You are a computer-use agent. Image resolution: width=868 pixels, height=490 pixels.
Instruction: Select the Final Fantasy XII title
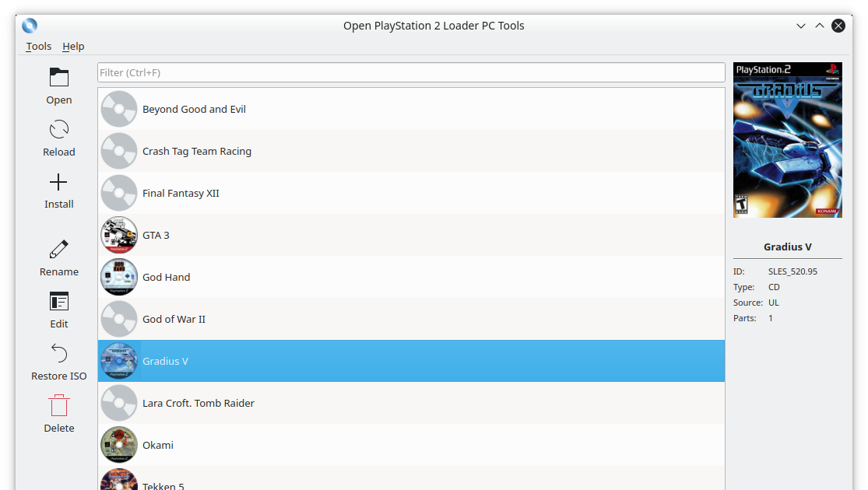tap(181, 193)
